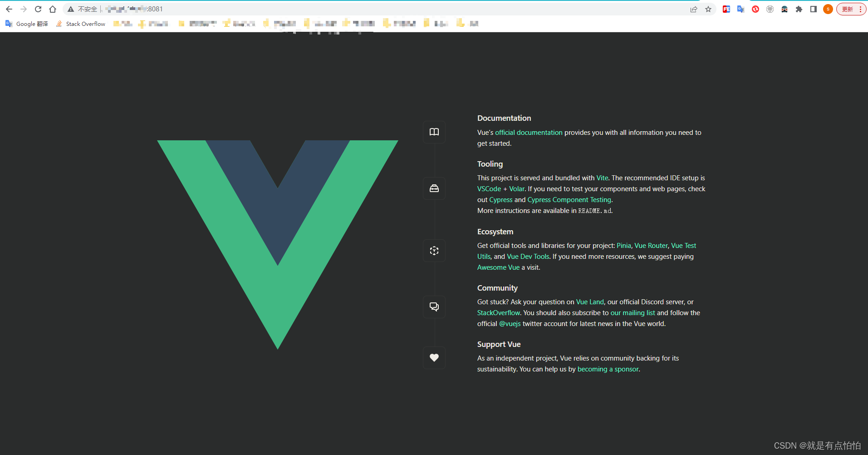Bookmark this page with the star icon
The height and width of the screenshot is (455, 868).
tap(708, 9)
